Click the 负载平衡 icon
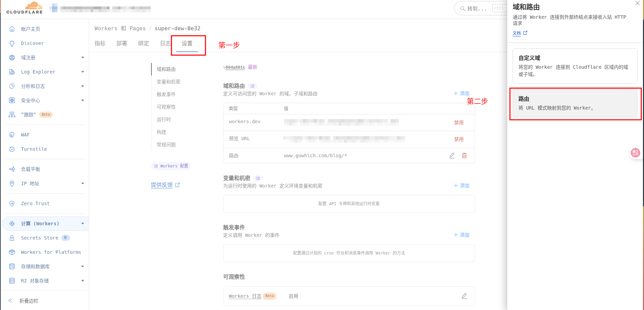The width and height of the screenshot is (644, 310). [x=12, y=169]
